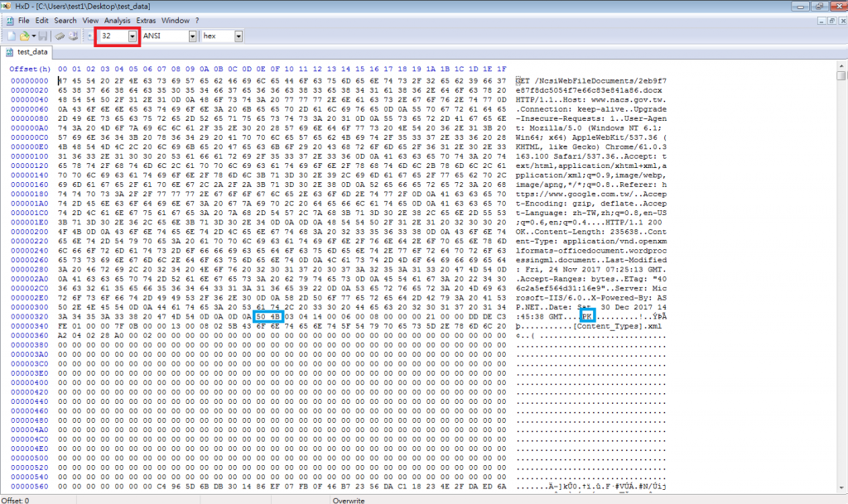
Task: Click 'Offset: 0' in status bar
Action: 16,500
